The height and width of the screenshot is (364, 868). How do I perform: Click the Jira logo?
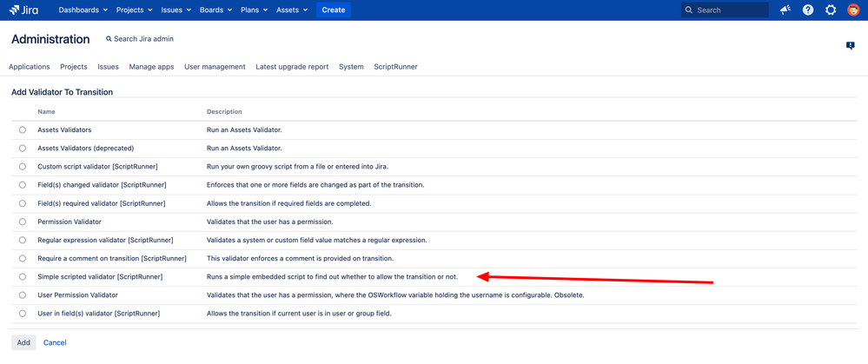pyautogui.click(x=23, y=10)
